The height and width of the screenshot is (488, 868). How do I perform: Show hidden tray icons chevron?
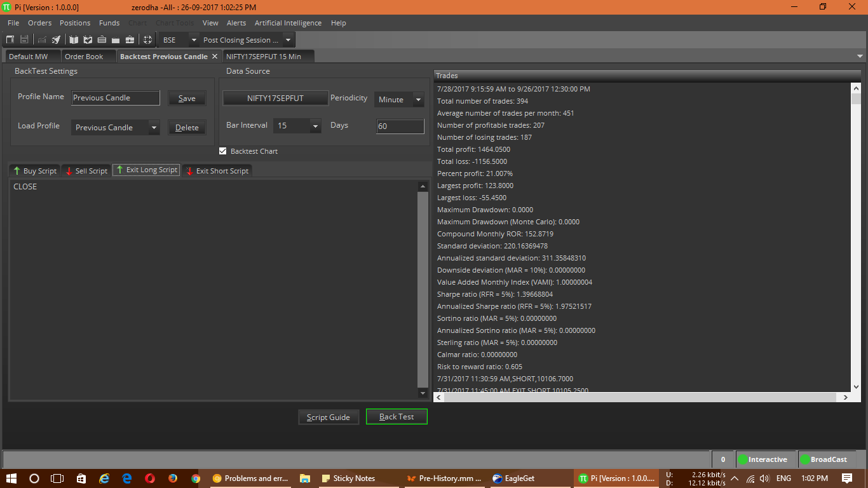(x=735, y=478)
